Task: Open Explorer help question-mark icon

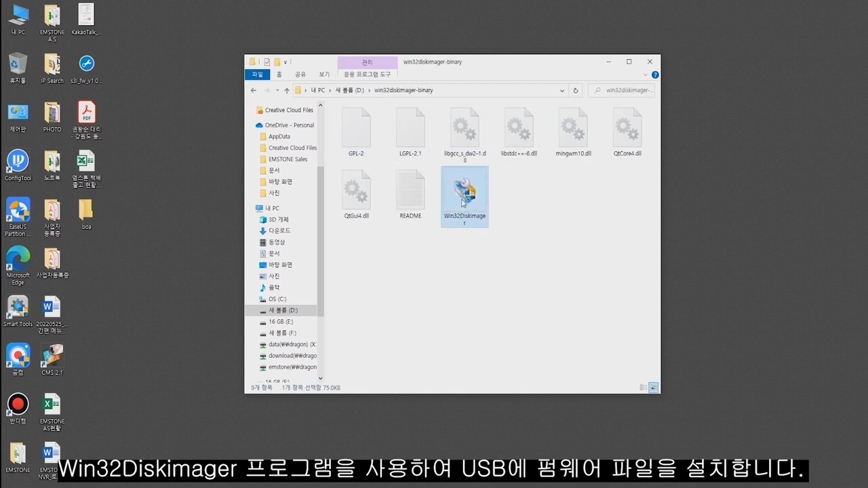Action: 655,75
